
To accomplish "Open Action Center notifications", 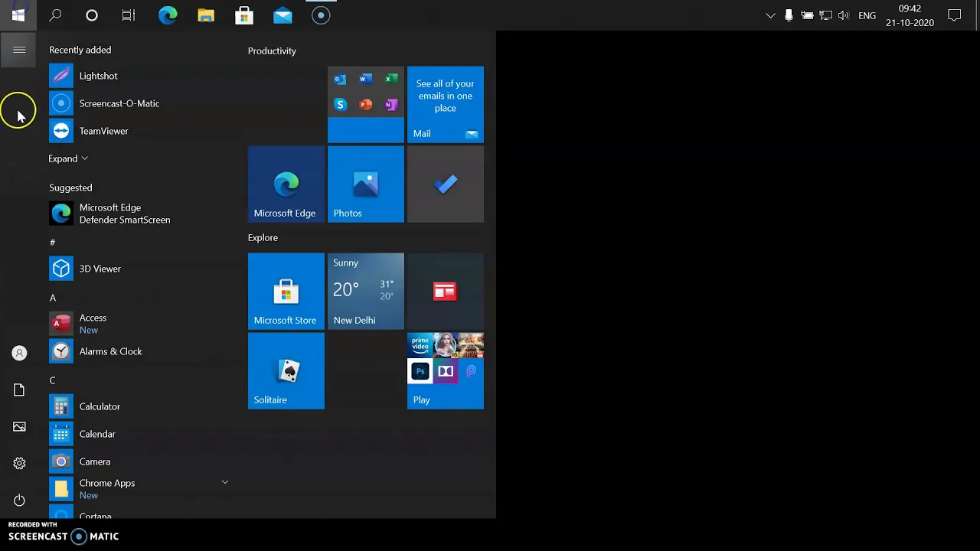I will 955,15.
